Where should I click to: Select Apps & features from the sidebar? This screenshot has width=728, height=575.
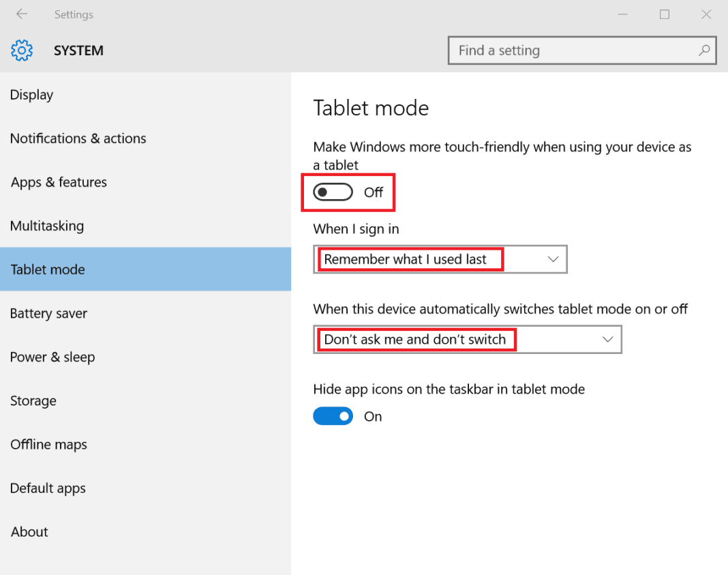click(59, 182)
